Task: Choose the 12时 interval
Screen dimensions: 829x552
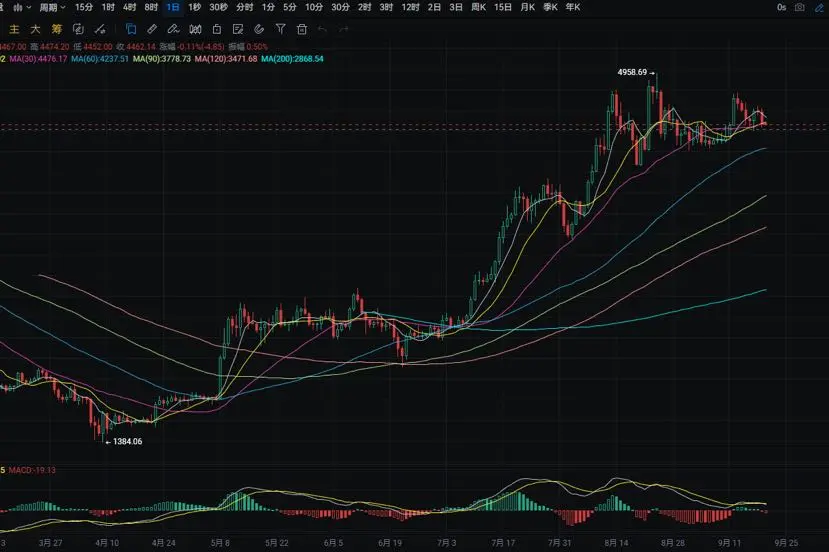Action: tap(410, 7)
